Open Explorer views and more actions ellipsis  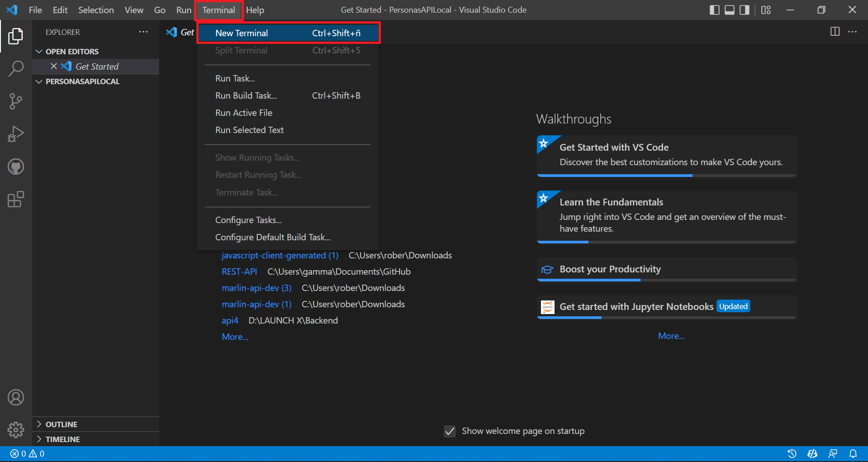coord(143,32)
